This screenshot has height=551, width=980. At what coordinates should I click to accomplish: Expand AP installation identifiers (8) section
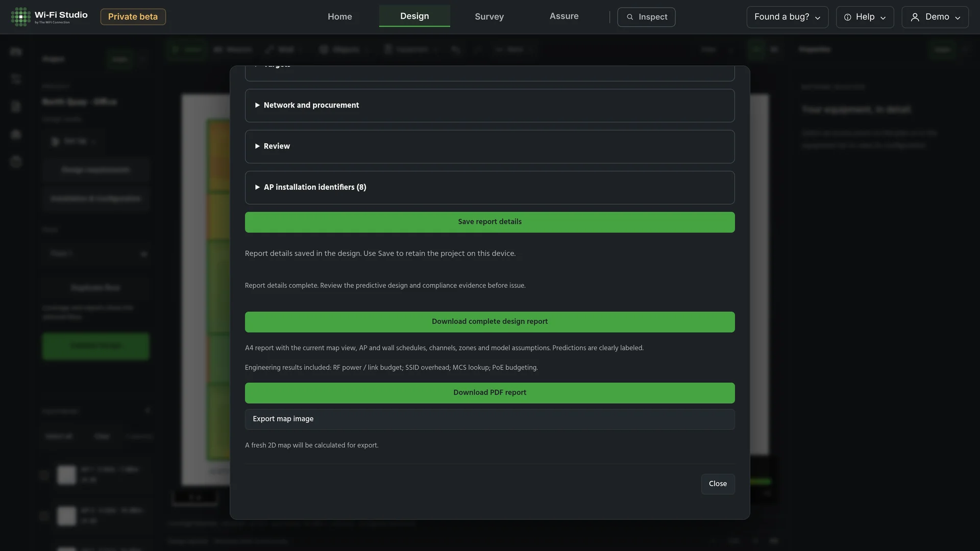tap(489, 187)
